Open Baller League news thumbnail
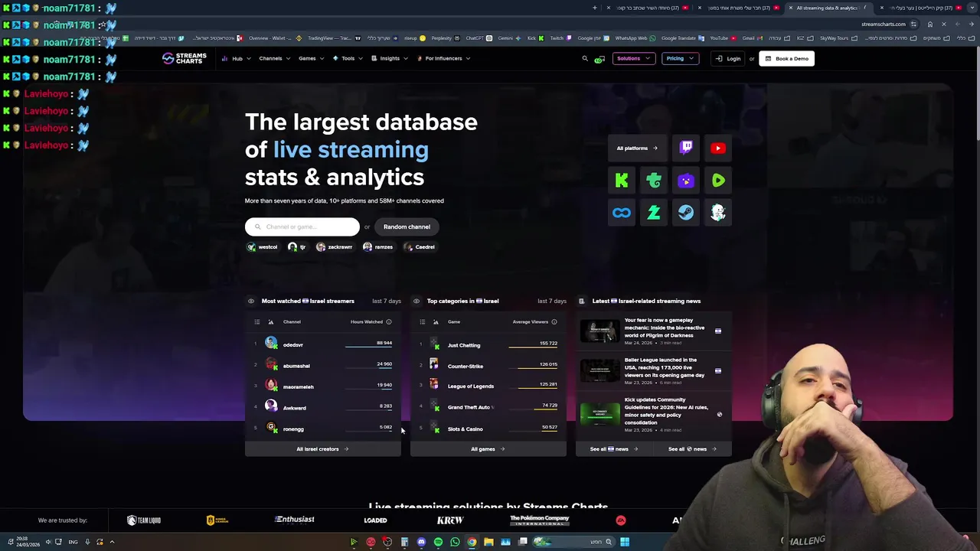Image resolution: width=980 pixels, height=551 pixels. click(599, 371)
